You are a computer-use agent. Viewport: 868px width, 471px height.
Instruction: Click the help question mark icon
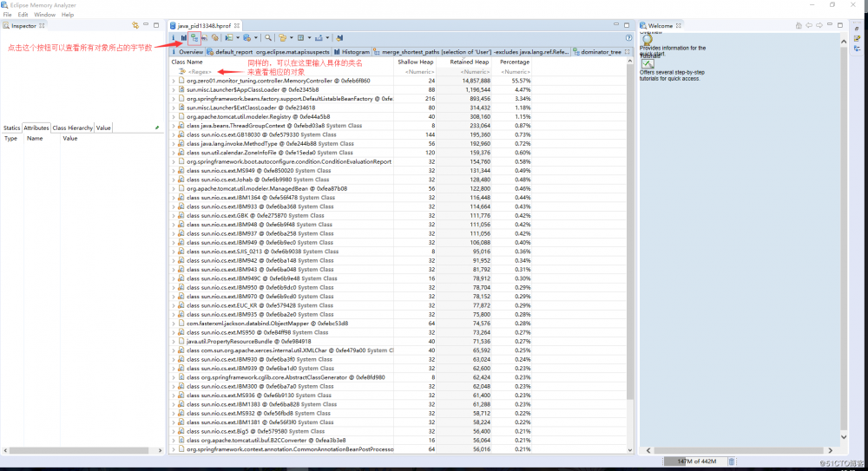click(628, 38)
